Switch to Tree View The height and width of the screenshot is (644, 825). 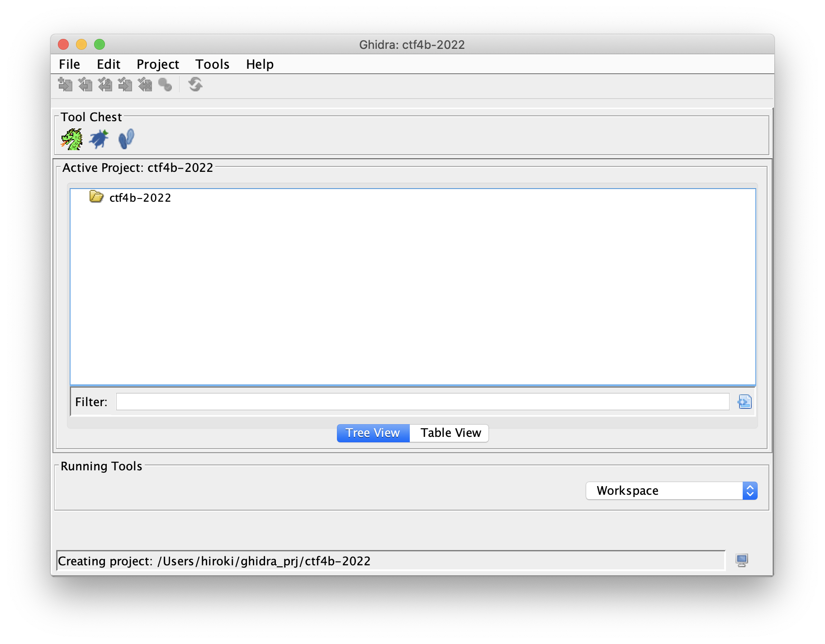373,433
